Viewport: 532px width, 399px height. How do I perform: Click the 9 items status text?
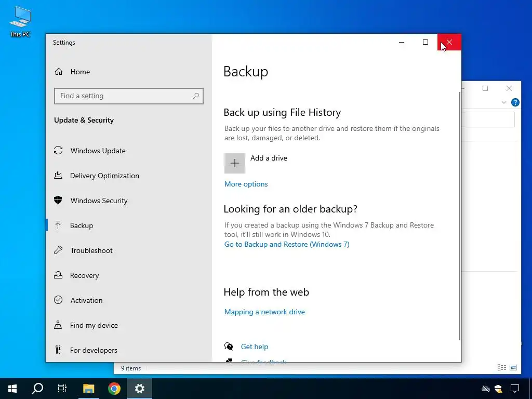tap(131, 368)
